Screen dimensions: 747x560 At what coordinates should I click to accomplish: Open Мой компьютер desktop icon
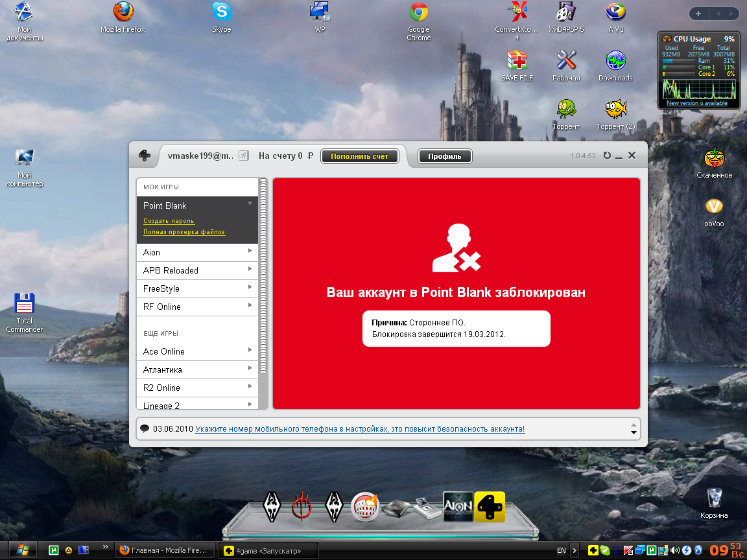point(24,167)
